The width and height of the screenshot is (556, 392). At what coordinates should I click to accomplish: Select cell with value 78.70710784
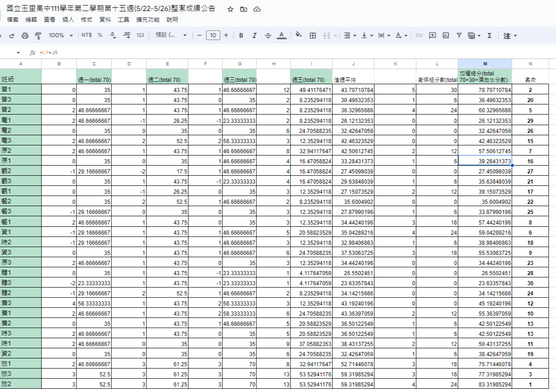[x=485, y=90]
